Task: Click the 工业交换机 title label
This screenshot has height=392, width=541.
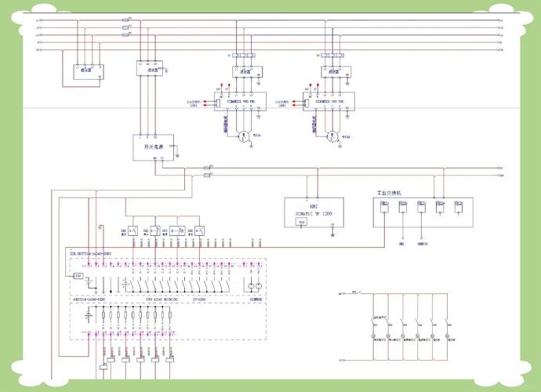Action: [x=387, y=192]
